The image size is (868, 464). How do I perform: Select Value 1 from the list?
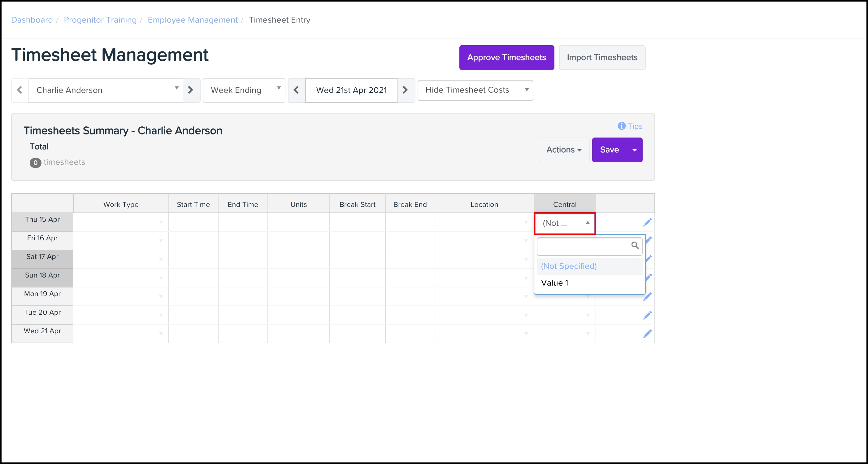pos(555,283)
